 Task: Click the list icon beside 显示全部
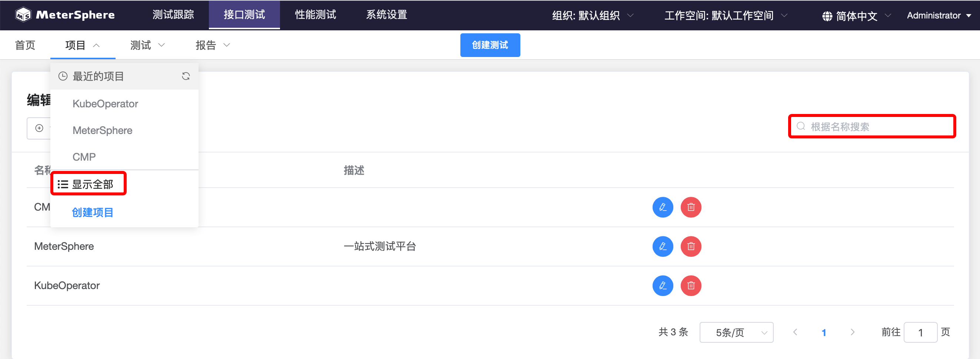coord(63,184)
